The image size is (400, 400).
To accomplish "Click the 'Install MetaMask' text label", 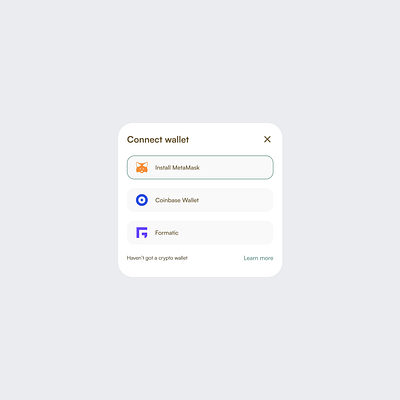I will (x=177, y=167).
